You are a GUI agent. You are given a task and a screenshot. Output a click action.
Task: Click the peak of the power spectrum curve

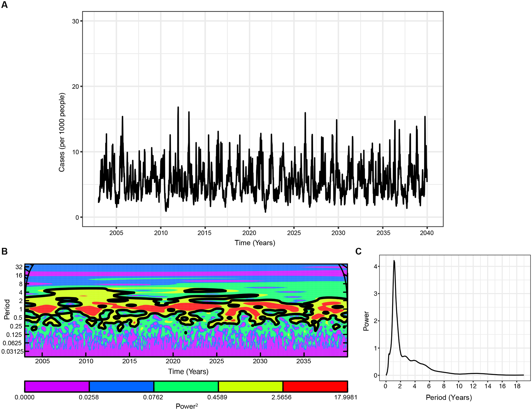(x=394, y=261)
